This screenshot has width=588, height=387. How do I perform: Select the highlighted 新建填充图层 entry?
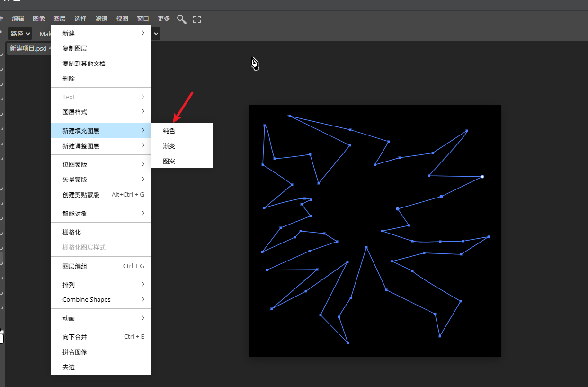101,131
